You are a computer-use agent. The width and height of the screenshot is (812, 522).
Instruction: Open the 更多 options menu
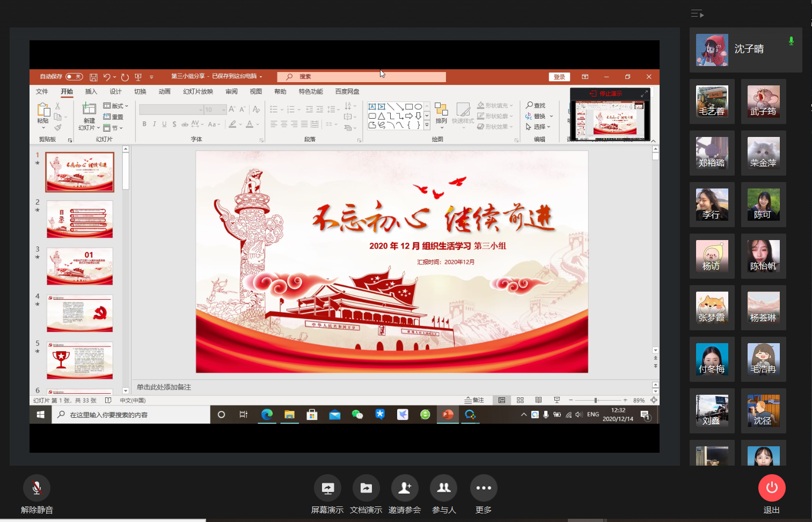[x=483, y=488]
